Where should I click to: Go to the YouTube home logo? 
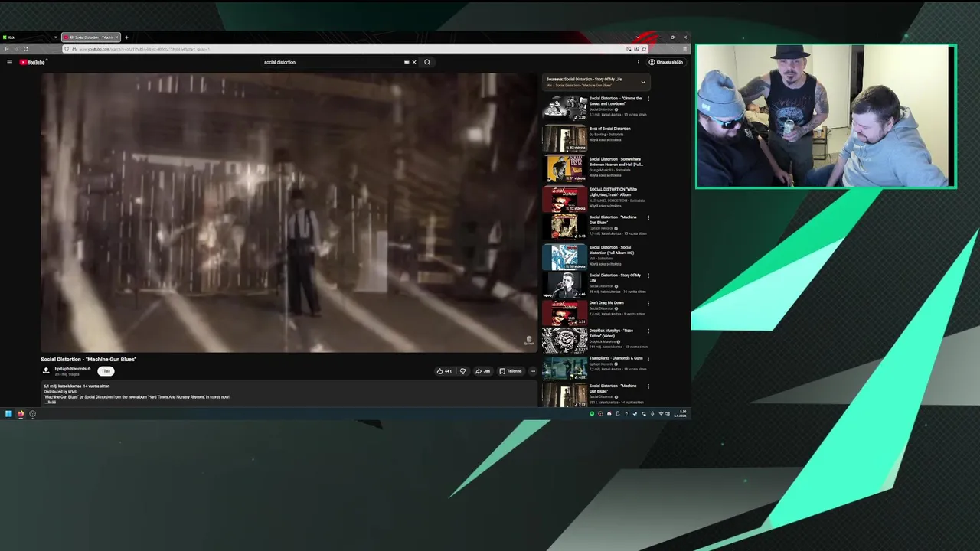(33, 62)
